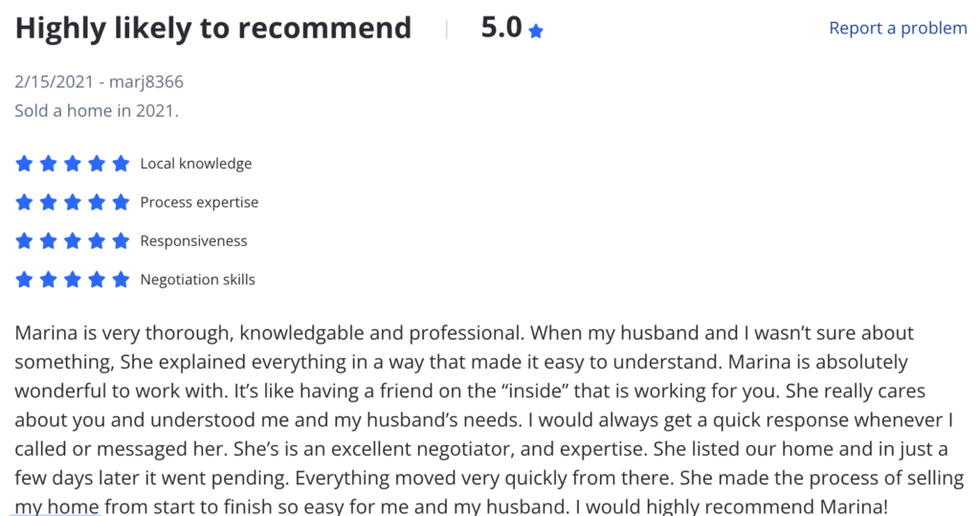Screen dimensions: 980x516
Task: Click the Negotiation skills label
Action: (x=197, y=280)
